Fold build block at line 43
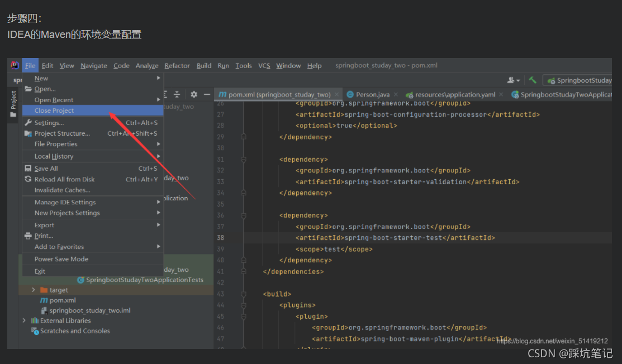The image size is (622, 364). pyautogui.click(x=244, y=294)
